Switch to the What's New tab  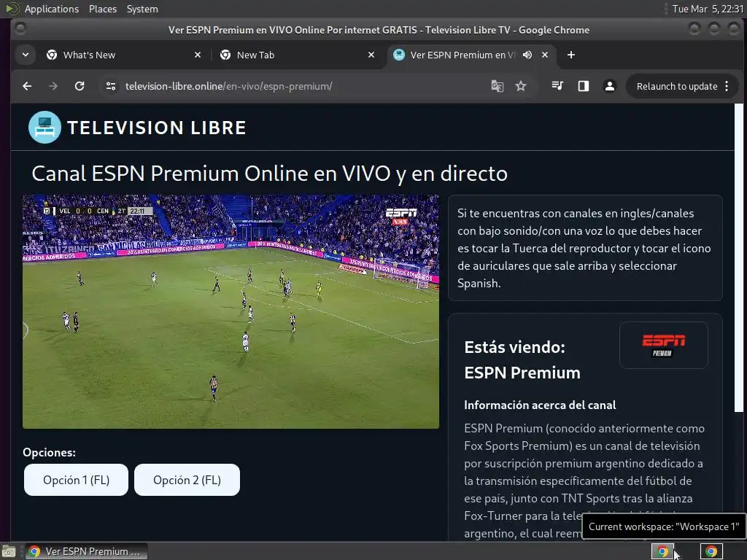[x=124, y=55]
